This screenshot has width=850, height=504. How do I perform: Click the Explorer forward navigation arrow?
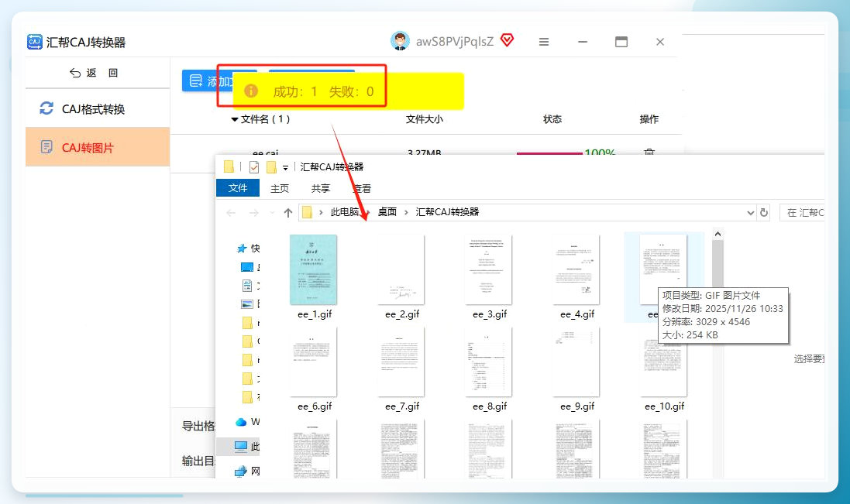(x=253, y=213)
